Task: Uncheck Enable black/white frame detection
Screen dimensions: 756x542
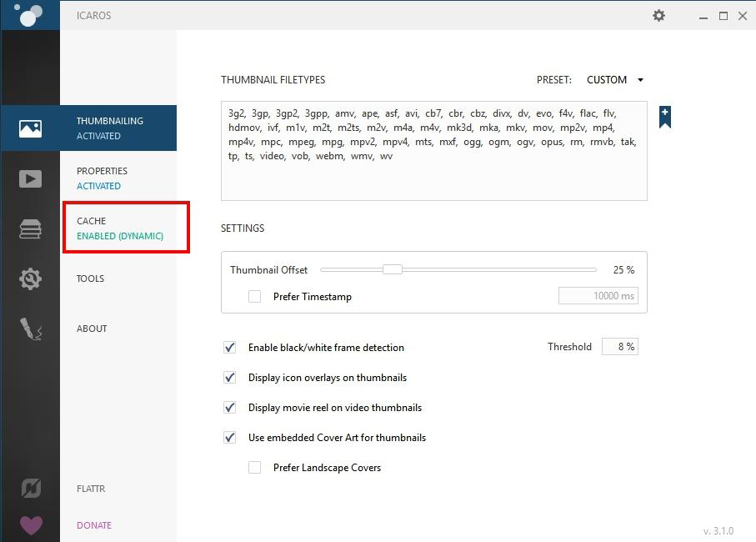Action: click(230, 348)
